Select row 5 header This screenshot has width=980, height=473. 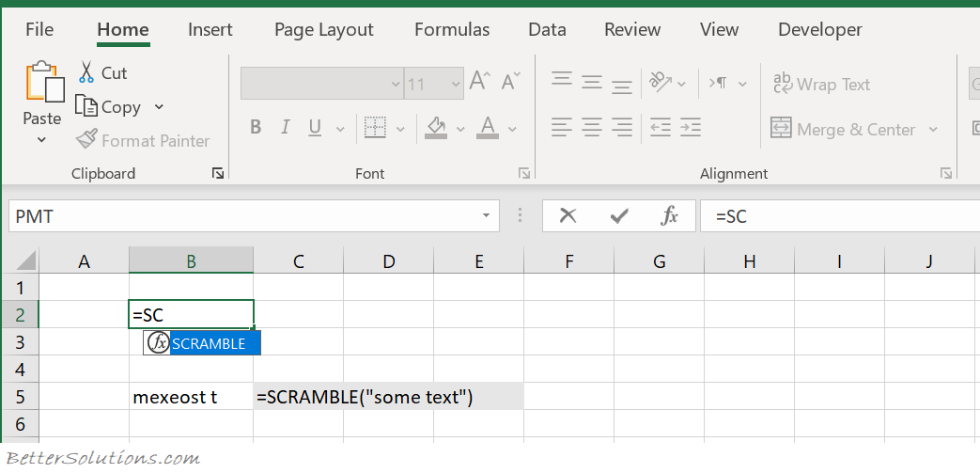click(x=20, y=397)
